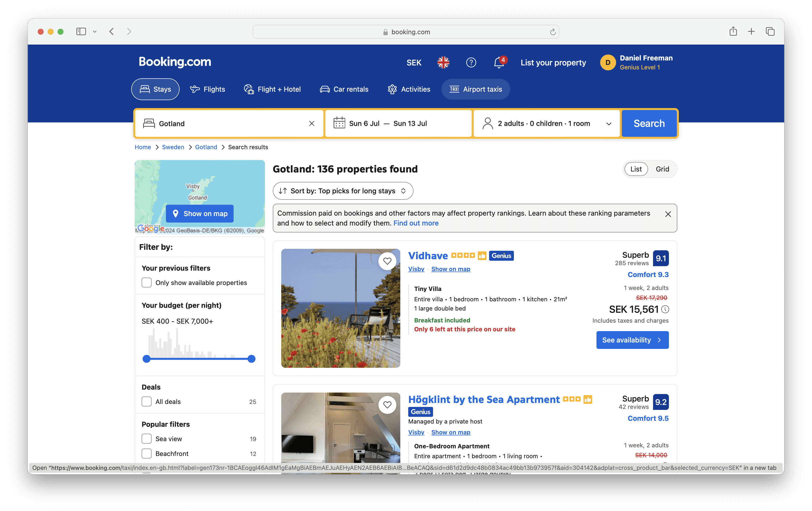Select the Activities tab
This screenshot has width=812, height=511.
pos(409,89)
